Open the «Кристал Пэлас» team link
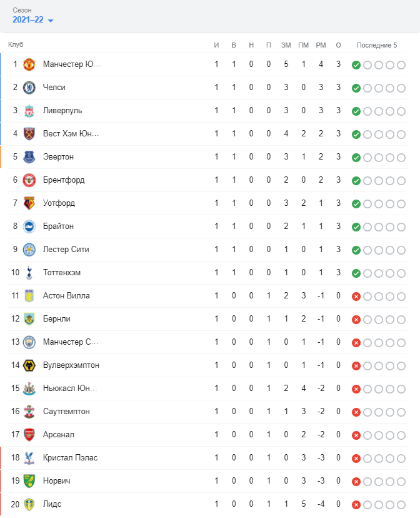The height and width of the screenshot is (518, 420). pos(70,458)
